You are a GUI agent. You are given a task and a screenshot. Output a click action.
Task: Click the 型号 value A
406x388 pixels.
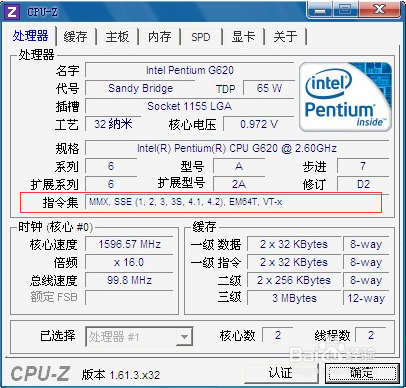pos(239,166)
